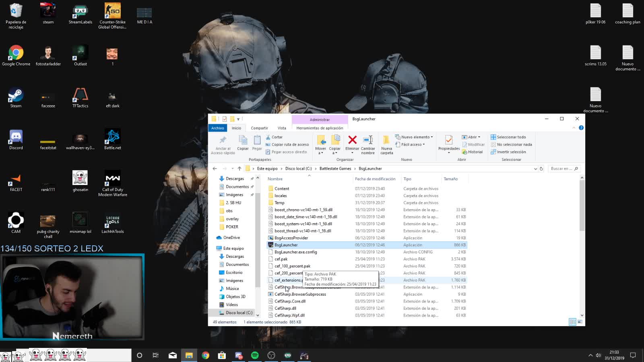Click Invertir selección
This screenshot has width=644, height=362.
coord(508,152)
